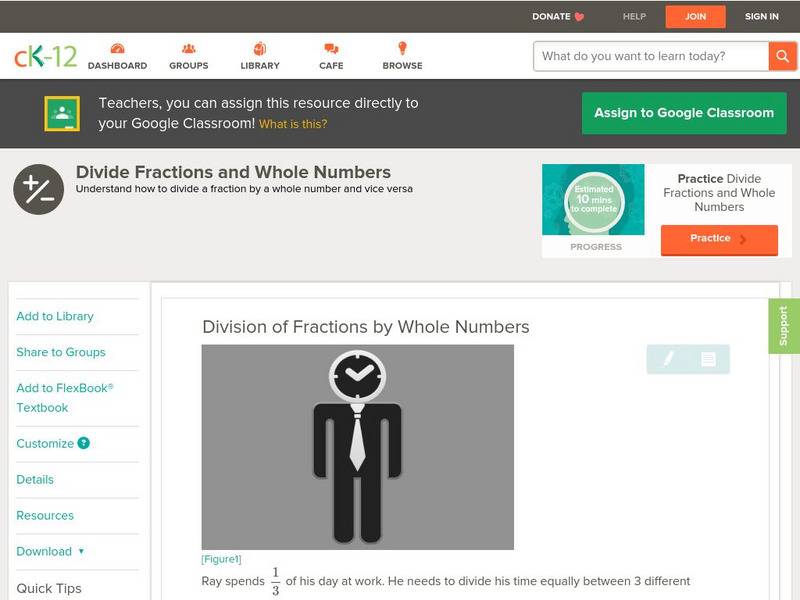
Task: Click the GROUPS menu label
Action: (189, 66)
